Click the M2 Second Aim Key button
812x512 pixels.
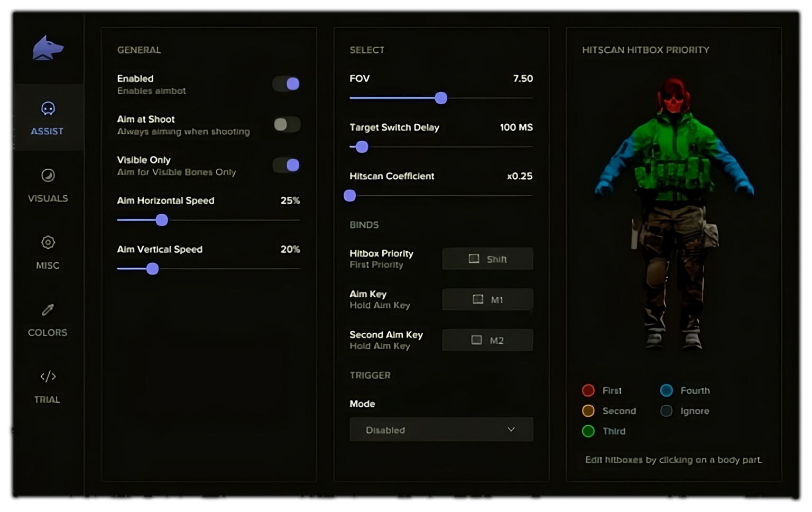[x=487, y=340]
